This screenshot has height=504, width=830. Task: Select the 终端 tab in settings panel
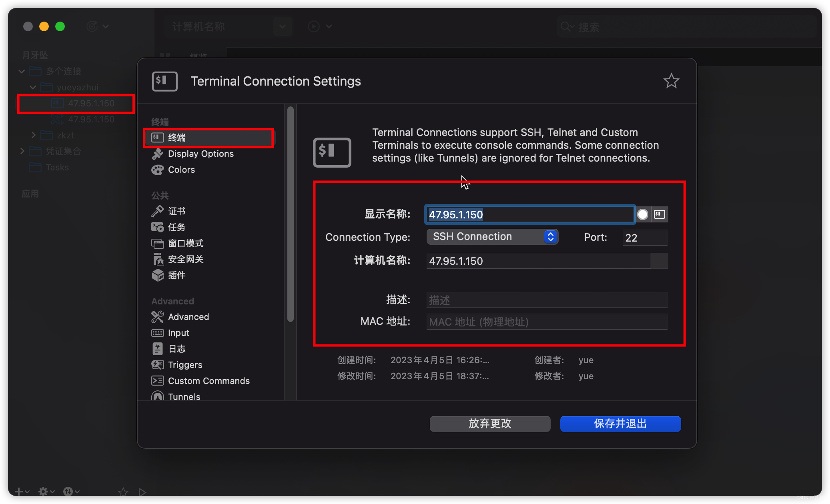(211, 136)
